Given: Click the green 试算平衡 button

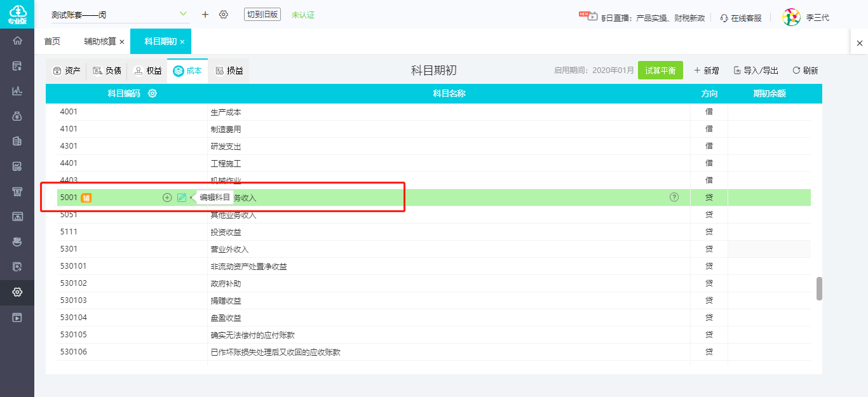Looking at the screenshot, I should coord(660,71).
